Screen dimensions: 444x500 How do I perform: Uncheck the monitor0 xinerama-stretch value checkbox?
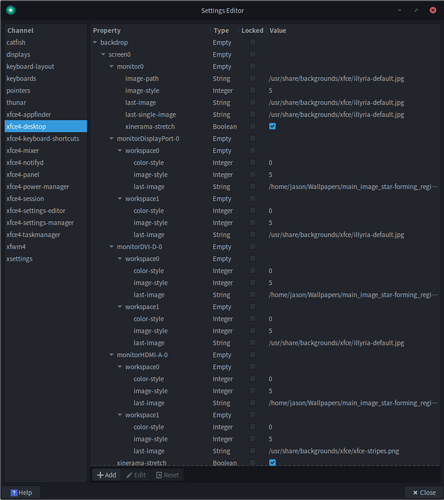coord(272,126)
